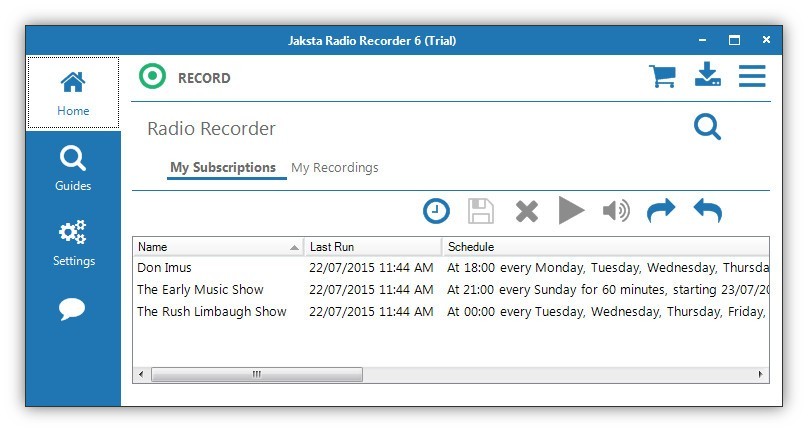
Task: Click the RECORD label
Action: [204, 78]
